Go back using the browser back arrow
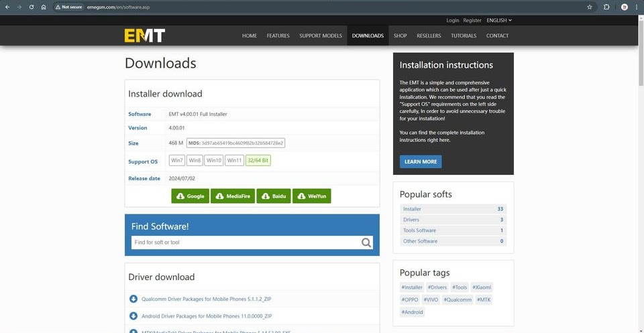Screen dimensions: 644x333 7,7
